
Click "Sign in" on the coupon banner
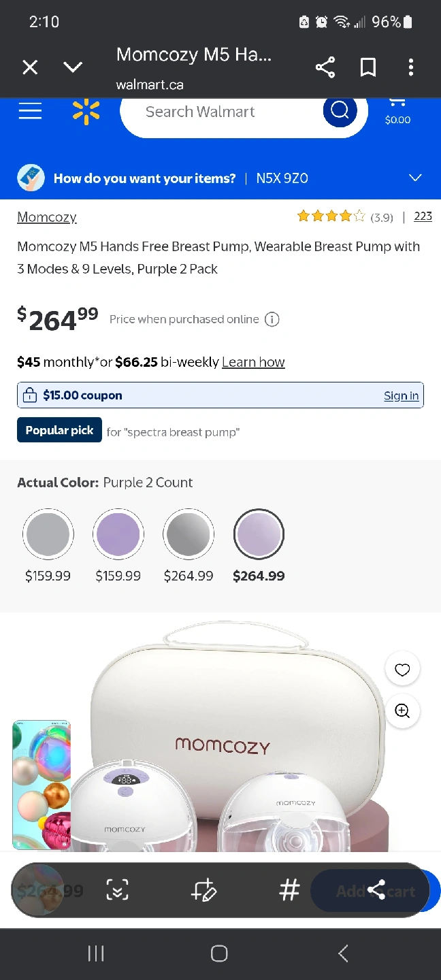(x=401, y=395)
